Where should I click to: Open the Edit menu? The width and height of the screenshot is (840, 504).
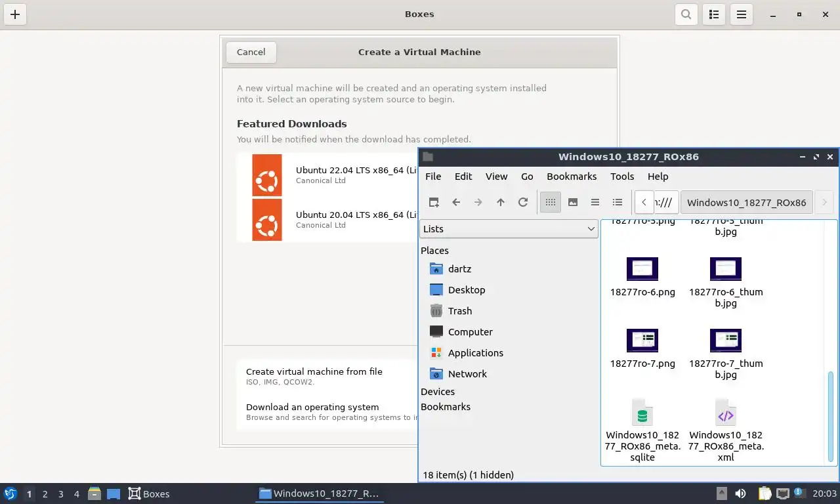click(x=463, y=176)
